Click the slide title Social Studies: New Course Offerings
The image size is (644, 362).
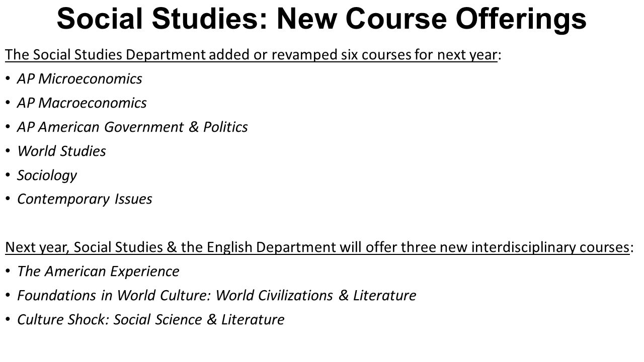(x=321, y=20)
